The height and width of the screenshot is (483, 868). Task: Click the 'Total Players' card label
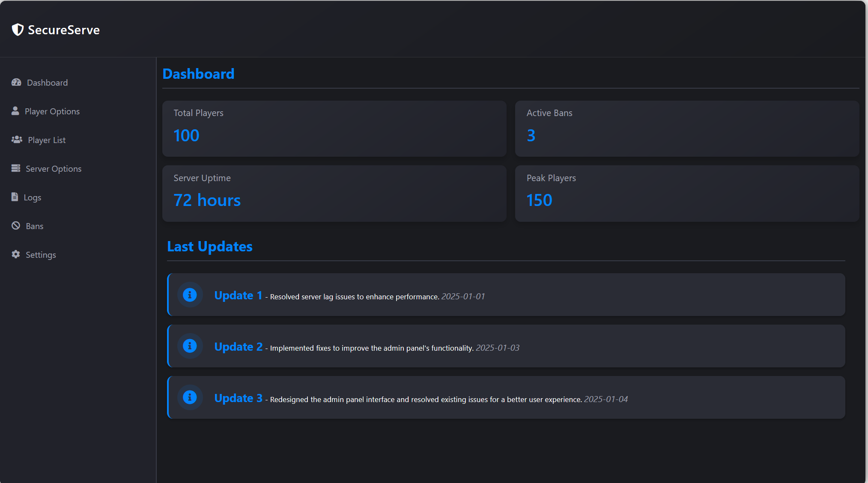click(x=198, y=113)
